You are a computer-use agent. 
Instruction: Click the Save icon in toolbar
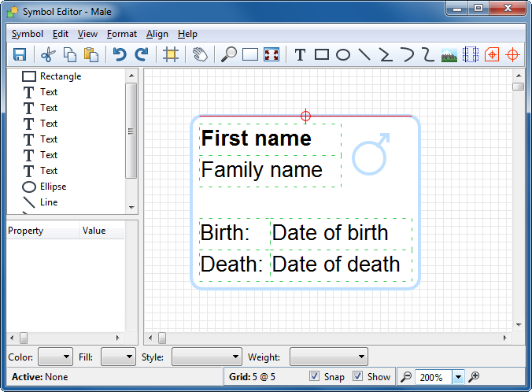(x=20, y=54)
